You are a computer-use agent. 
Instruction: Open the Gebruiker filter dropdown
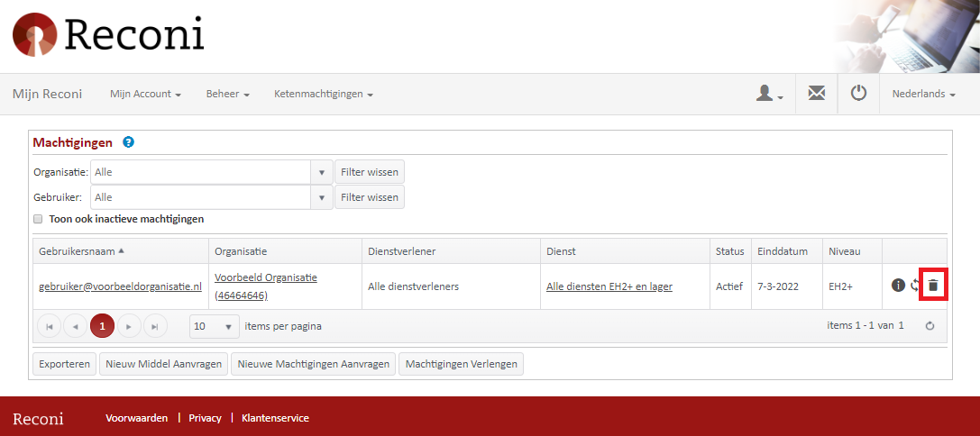[x=321, y=196]
